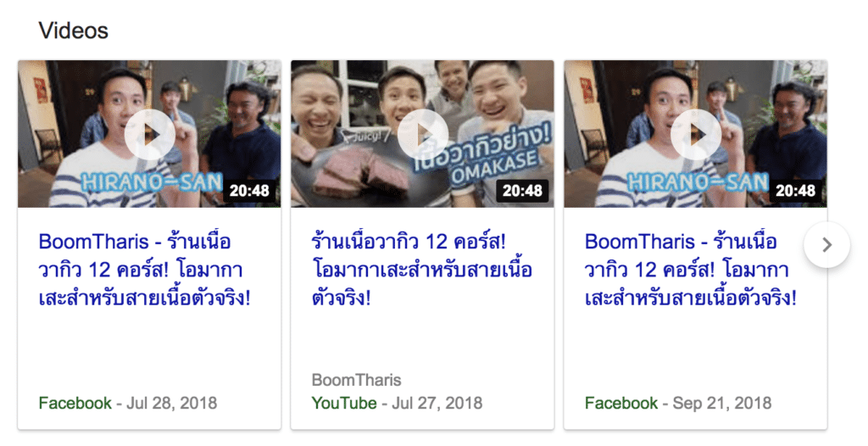Click the Facebook source label dated Sep 21
Image resolution: width=868 pixels, height=446 pixels.
[x=621, y=403]
